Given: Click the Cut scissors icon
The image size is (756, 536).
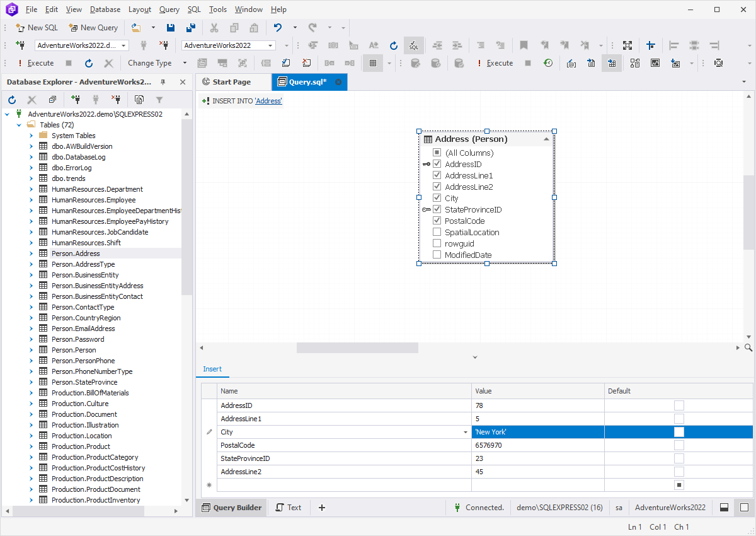Looking at the screenshot, I should tap(214, 28).
